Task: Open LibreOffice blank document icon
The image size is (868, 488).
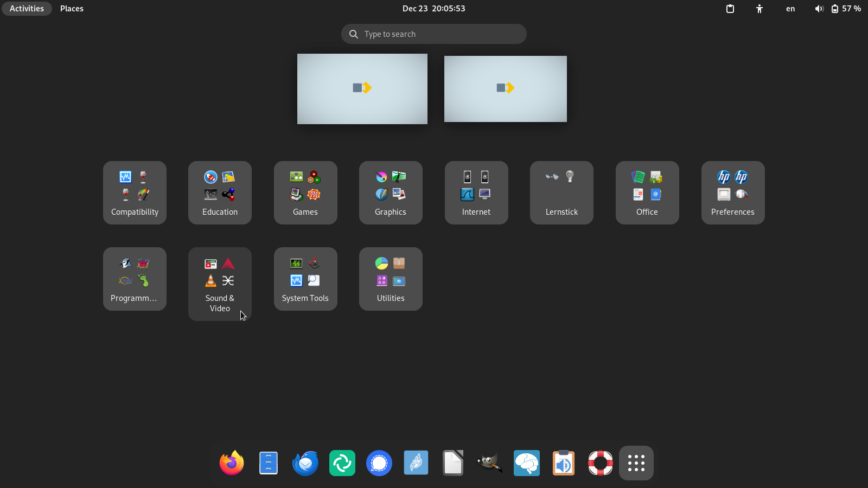Action: [x=453, y=463]
